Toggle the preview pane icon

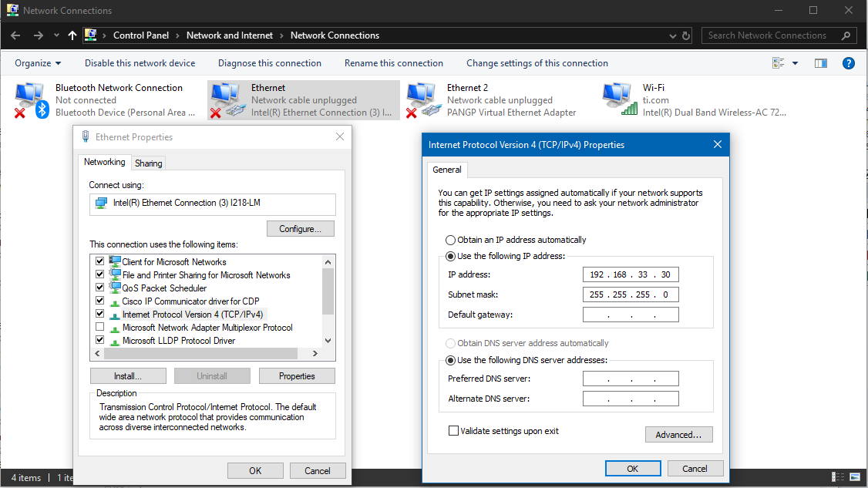click(x=820, y=63)
